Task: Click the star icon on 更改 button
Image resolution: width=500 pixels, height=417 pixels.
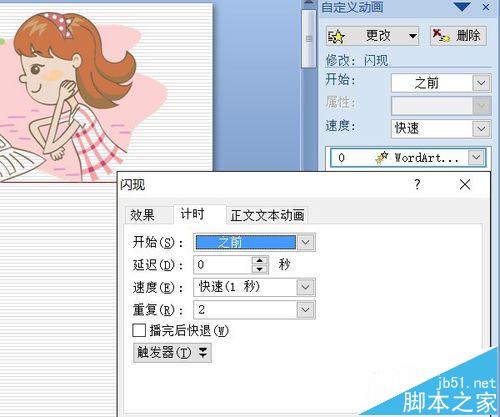Action: [336, 36]
